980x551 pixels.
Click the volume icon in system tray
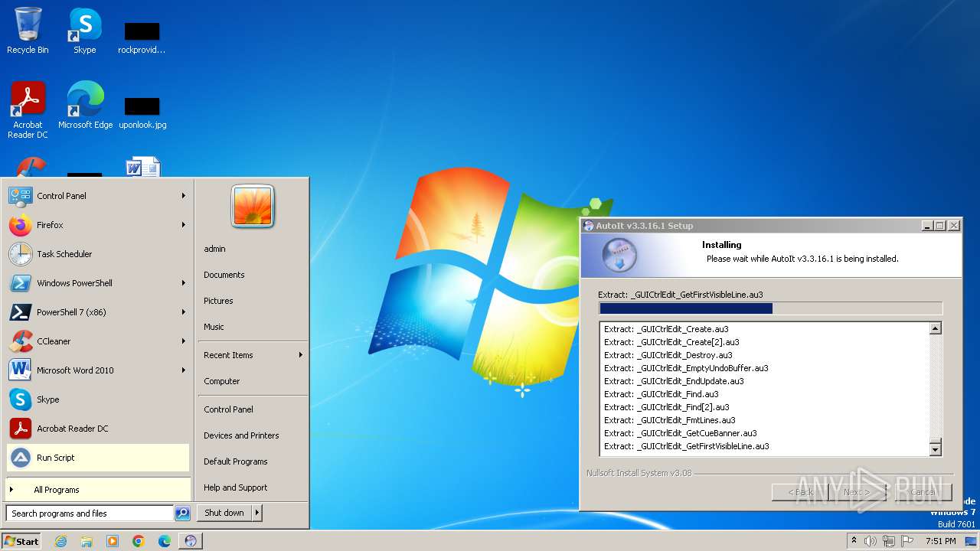click(x=871, y=541)
